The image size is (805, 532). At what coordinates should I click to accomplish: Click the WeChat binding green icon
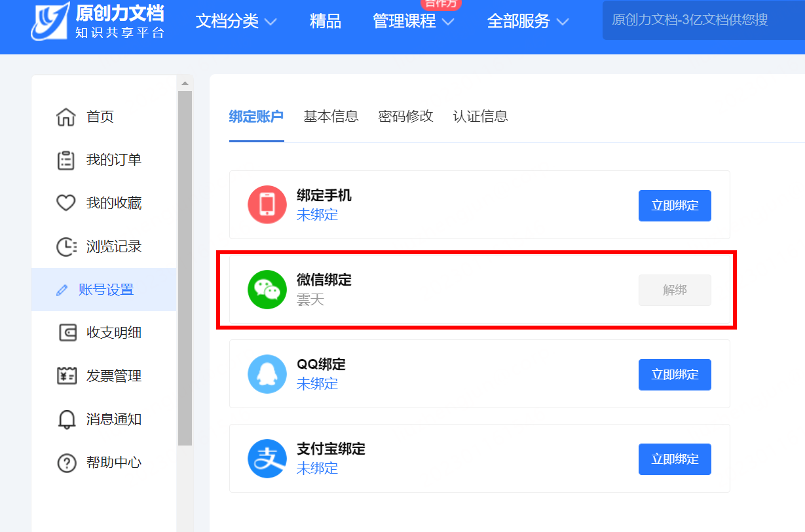(267, 290)
